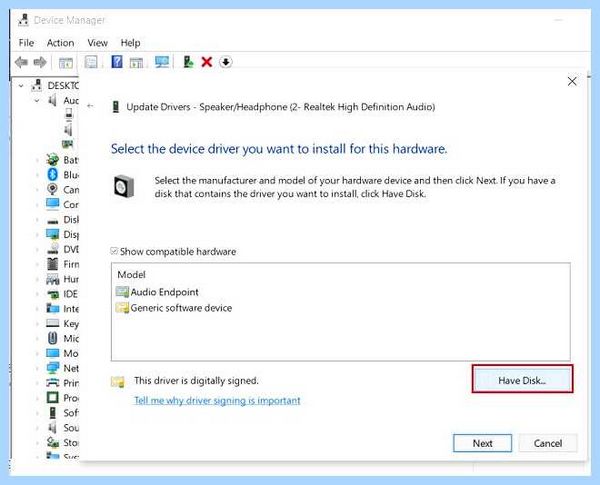Click the show/hide console tree toolbar icon
This screenshot has height=485, width=600.
coord(65,62)
